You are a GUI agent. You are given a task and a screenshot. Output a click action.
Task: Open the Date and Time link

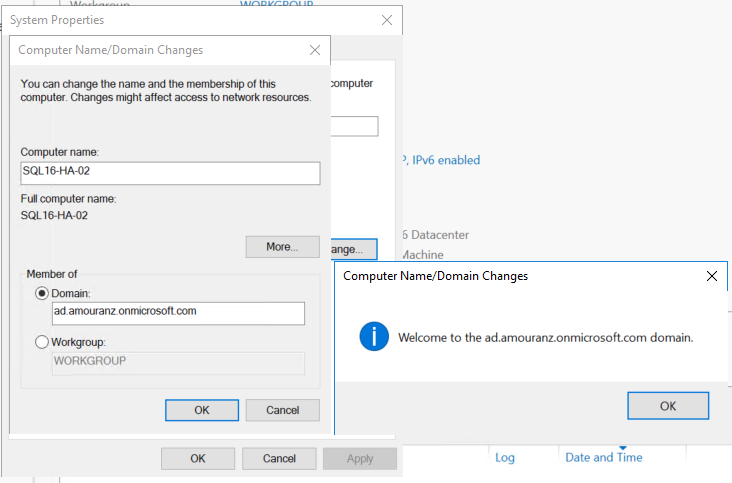(x=604, y=457)
